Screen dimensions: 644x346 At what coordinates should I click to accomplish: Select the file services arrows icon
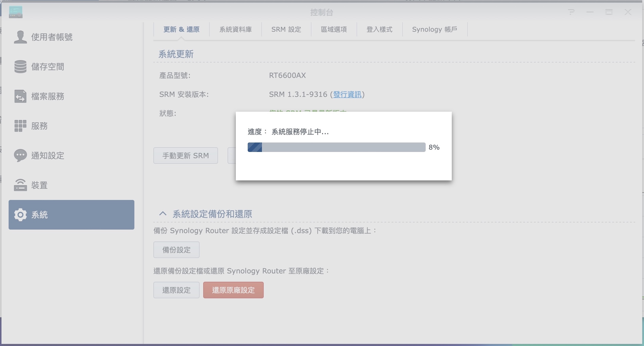[20, 96]
